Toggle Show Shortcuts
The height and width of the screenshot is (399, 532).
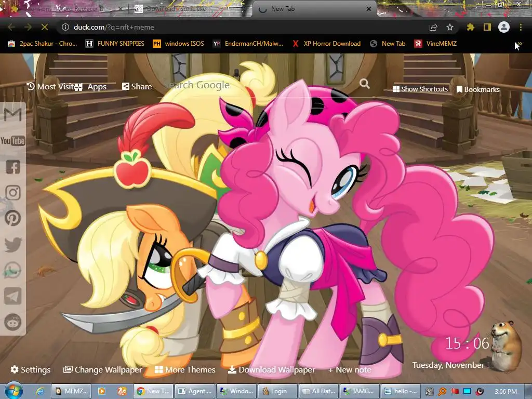click(x=420, y=89)
